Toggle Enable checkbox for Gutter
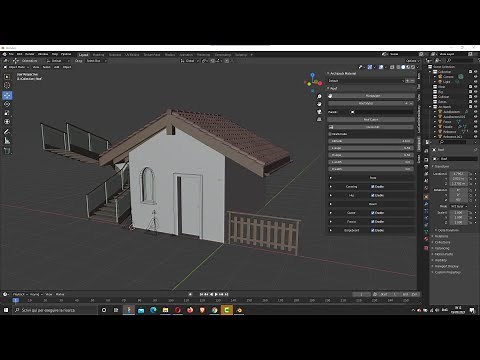Viewport: 480px width, 360px height. pos(373,213)
